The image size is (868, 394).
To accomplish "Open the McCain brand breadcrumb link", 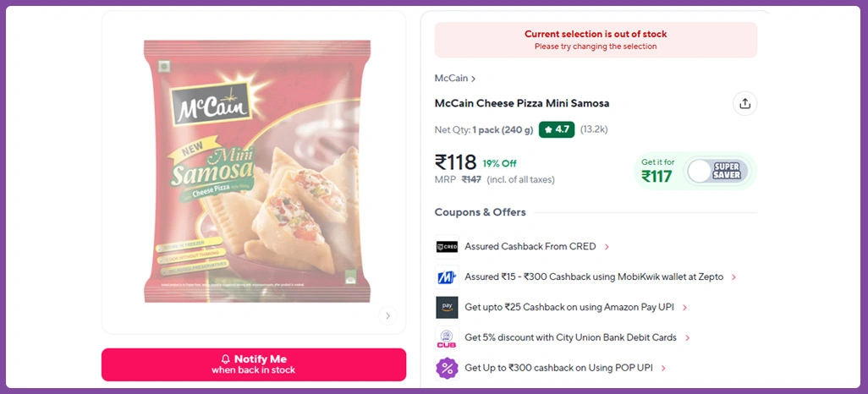I will pyautogui.click(x=455, y=79).
